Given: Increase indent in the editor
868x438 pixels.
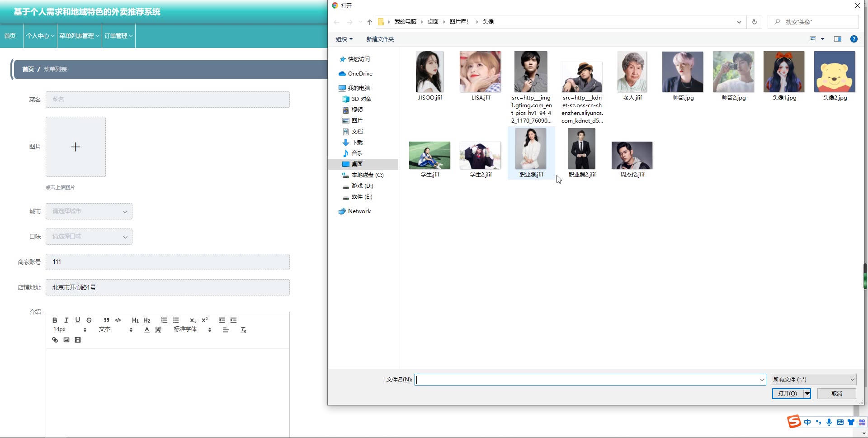Looking at the screenshot, I should pyautogui.click(x=233, y=320).
